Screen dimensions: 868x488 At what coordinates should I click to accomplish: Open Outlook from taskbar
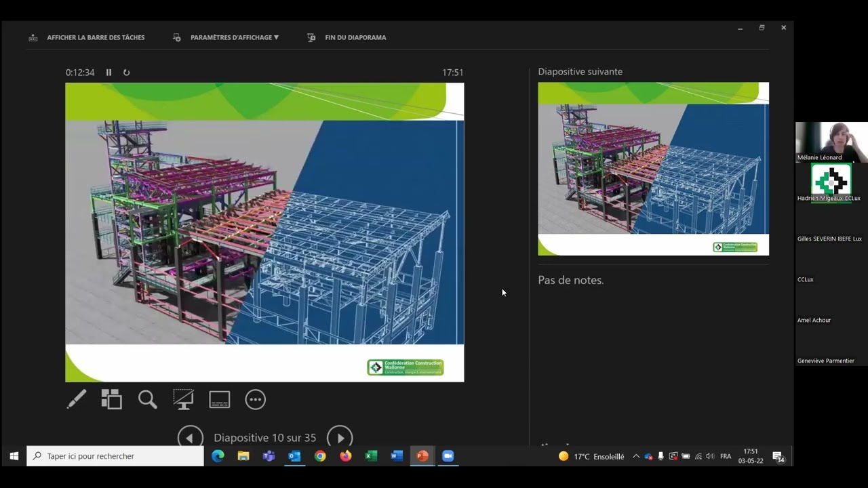pos(294,456)
